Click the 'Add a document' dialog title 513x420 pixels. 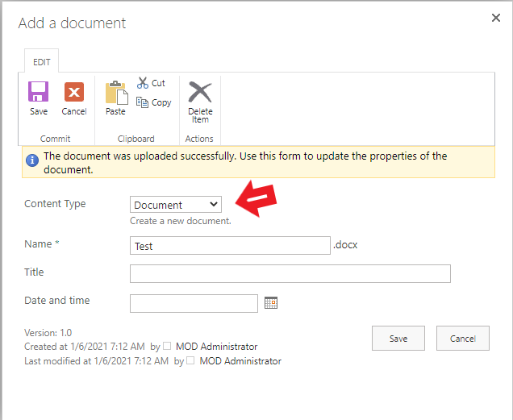pyautogui.click(x=72, y=23)
